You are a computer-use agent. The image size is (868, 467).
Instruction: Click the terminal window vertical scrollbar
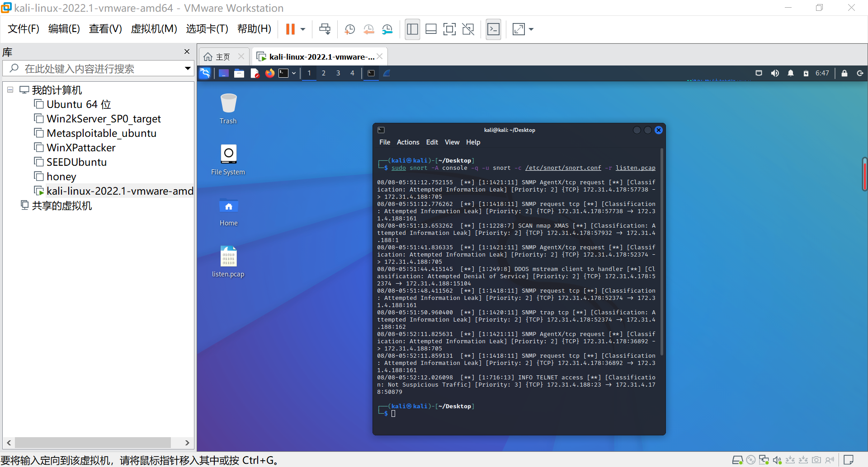(x=662, y=252)
